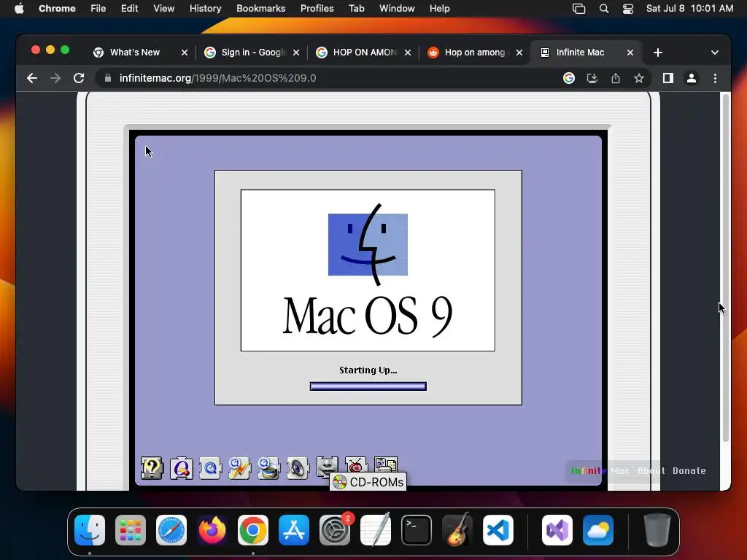Screen dimensions: 747x560
Task: Open TextEdit from the Dock
Action: click(x=376, y=530)
